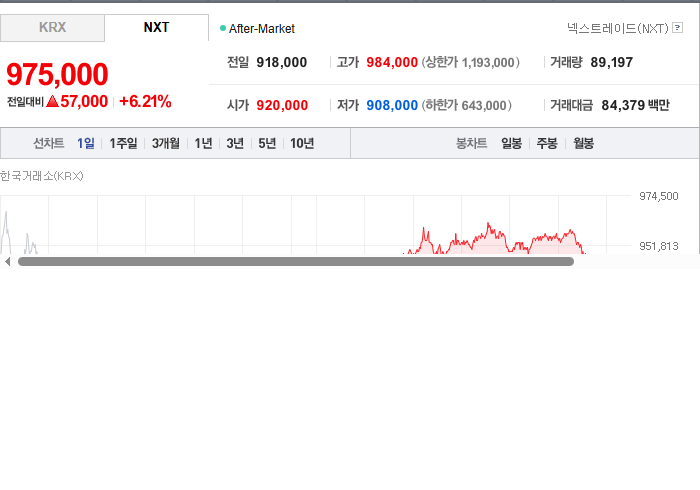Show the 월봉 monthly candle chart

point(583,143)
